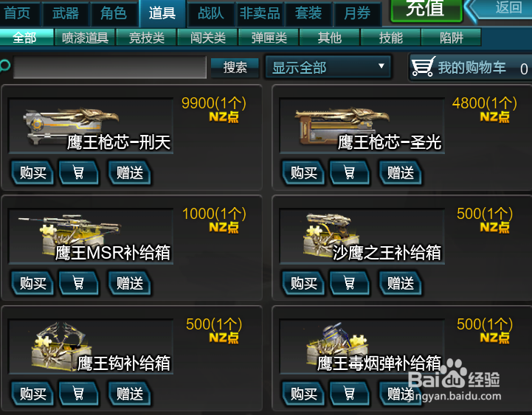
Task: Select the 喷漆道具 category
Action: point(85,38)
